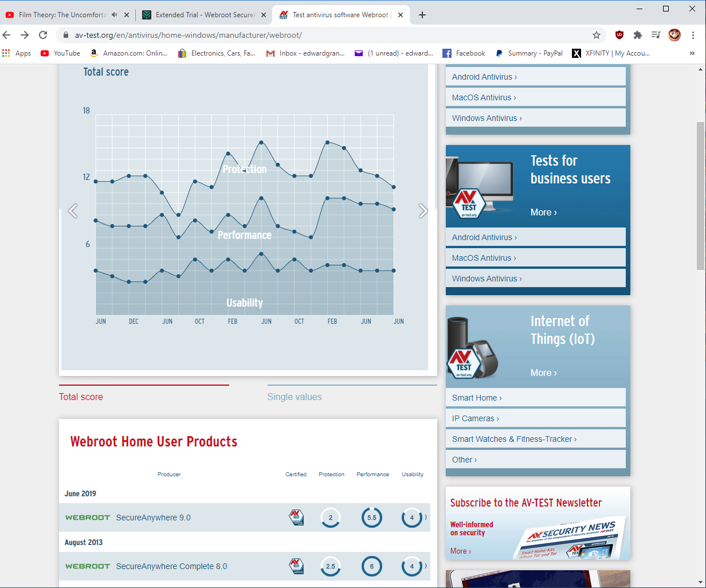
Task: Open the SecureAnywhere Complete 8.0 product row
Action: (x=245, y=566)
